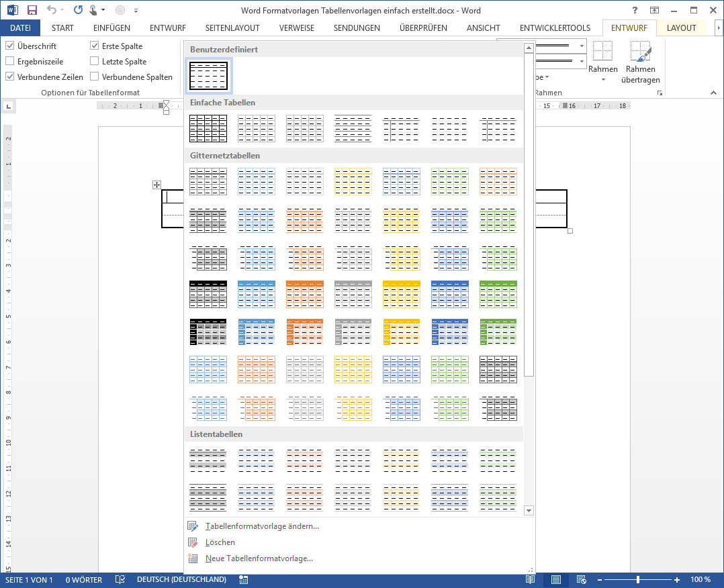Viewport: 724px width, 588px height.
Task: Open the table tools LAYOUT tab
Action: [681, 28]
